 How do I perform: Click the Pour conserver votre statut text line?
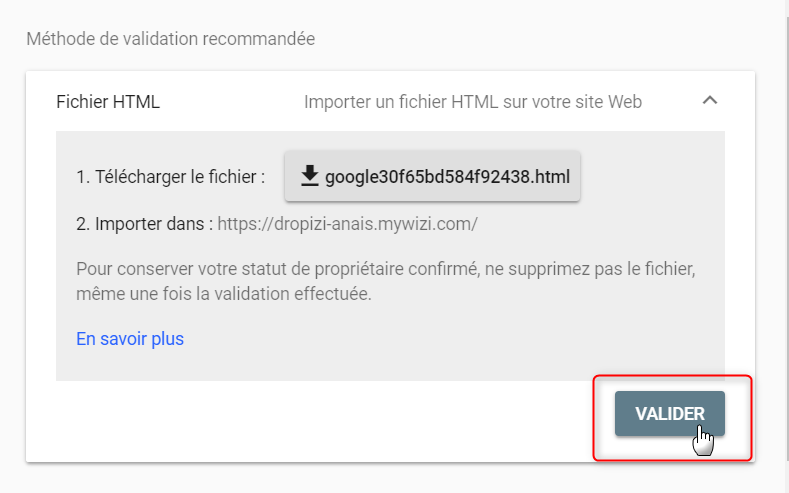[385, 269]
